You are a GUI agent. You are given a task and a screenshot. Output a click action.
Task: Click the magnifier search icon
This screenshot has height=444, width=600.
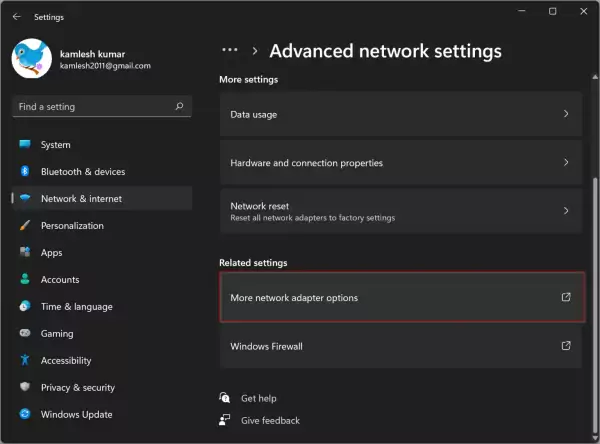(x=179, y=106)
